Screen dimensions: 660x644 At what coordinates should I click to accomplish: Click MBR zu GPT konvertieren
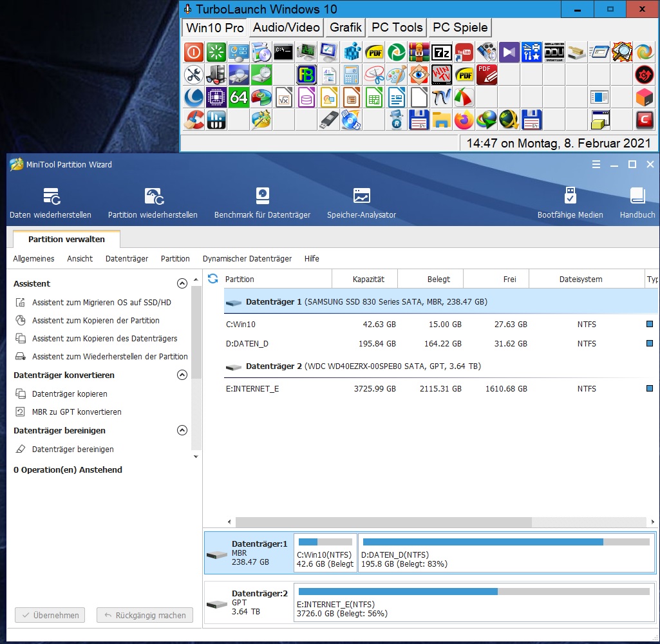coord(77,412)
